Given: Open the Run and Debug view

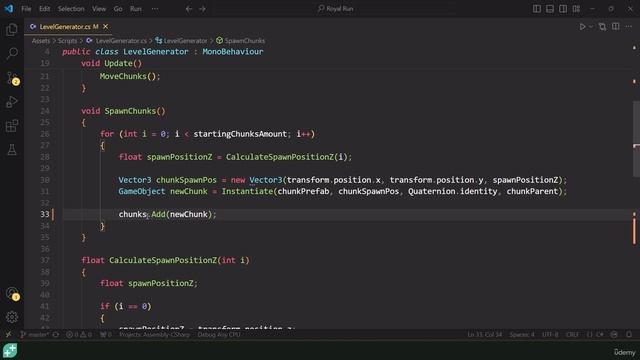Looking at the screenshot, I should tap(12, 102).
